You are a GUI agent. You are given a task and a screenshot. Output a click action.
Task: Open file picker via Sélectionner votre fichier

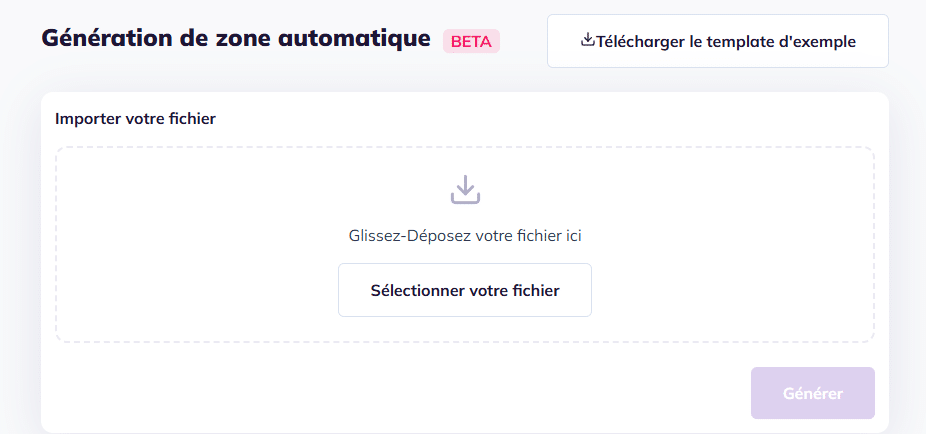[465, 290]
